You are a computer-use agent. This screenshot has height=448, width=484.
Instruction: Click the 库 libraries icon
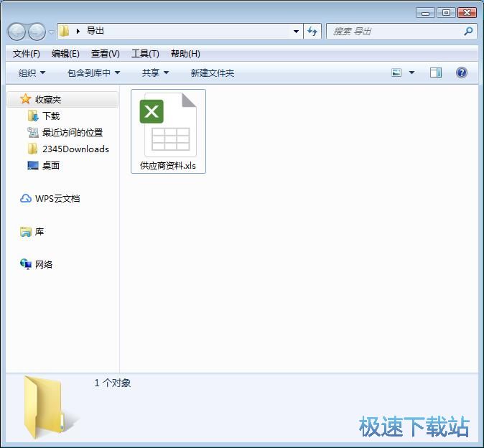pyautogui.click(x=26, y=232)
